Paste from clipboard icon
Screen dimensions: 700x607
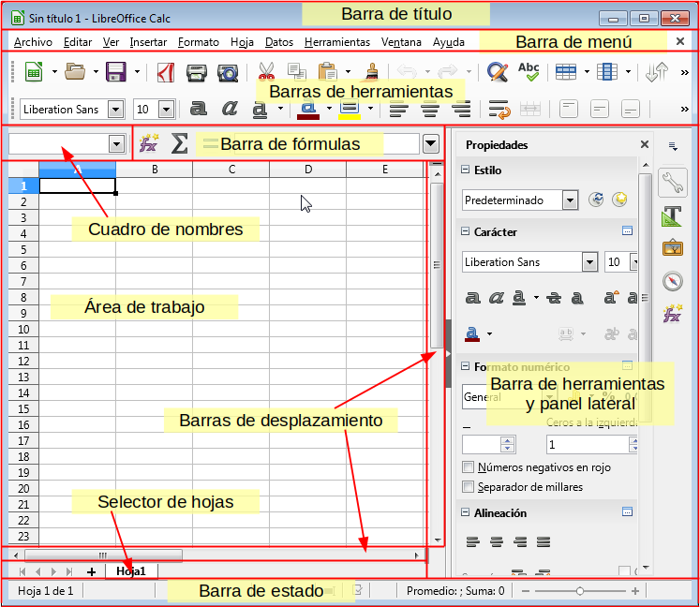click(328, 71)
